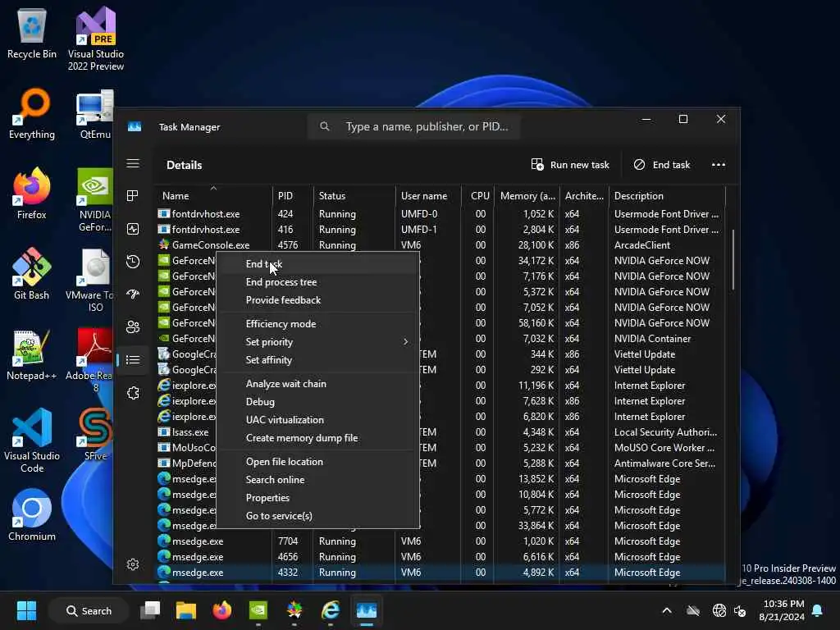Click the three-dot more options button
This screenshot has height=630, width=840.
(x=719, y=164)
